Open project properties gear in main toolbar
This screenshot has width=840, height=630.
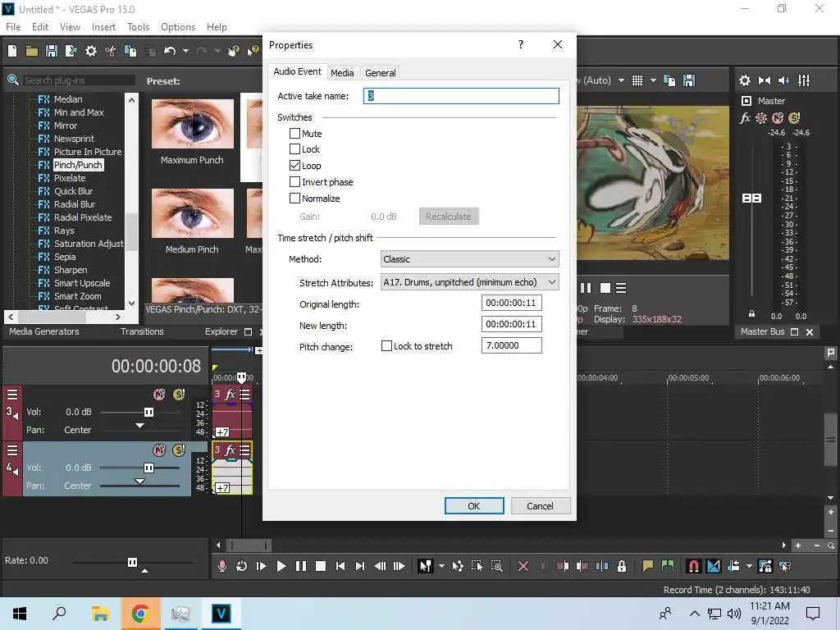click(91, 51)
